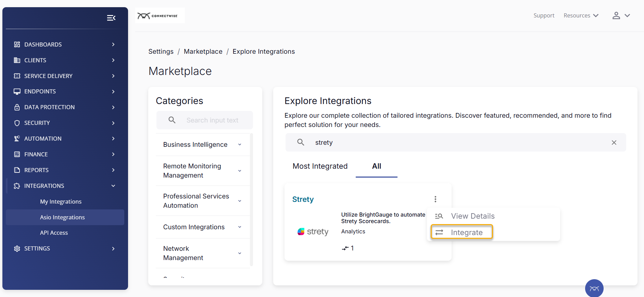
Task: Select Integrate from the menu
Action: pos(462,232)
